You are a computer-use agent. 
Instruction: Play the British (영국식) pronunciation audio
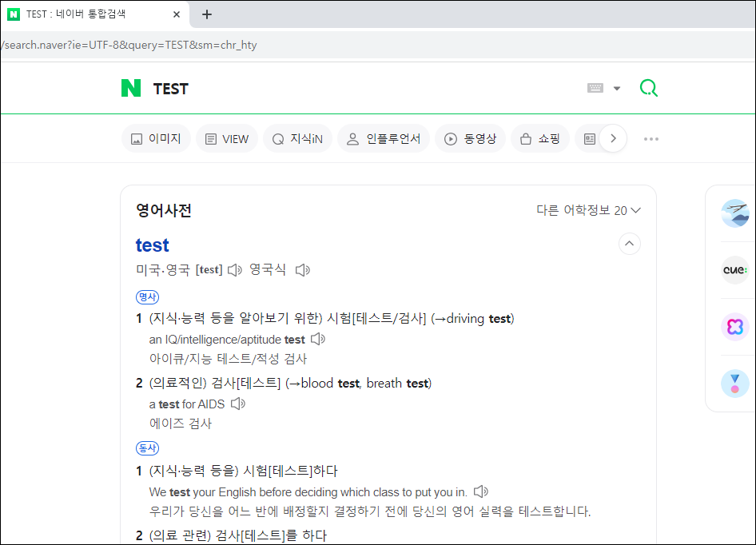tap(303, 270)
